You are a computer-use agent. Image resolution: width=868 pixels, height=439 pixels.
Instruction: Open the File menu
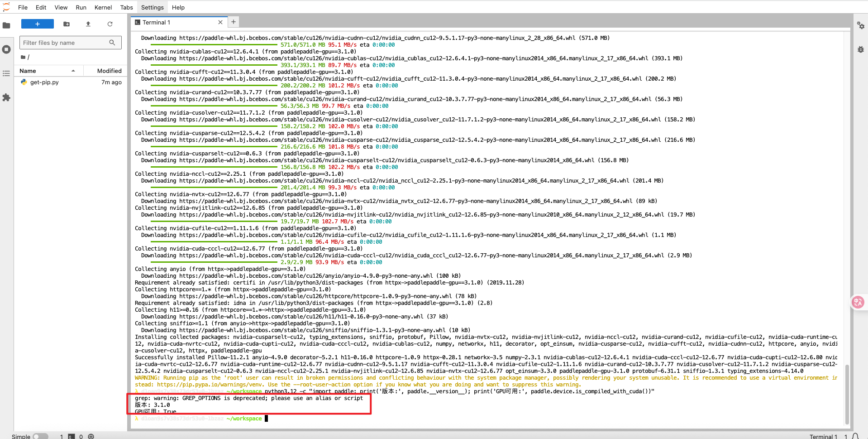[23, 7]
